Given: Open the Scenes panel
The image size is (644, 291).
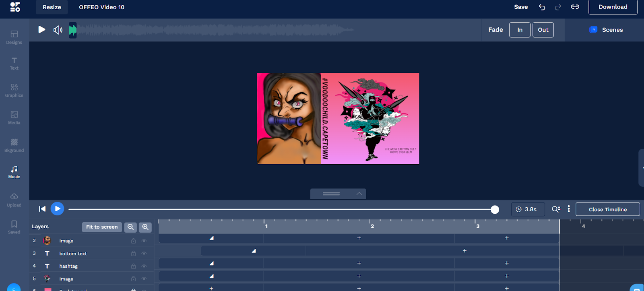Looking at the screenshot, I should point(606,30).
